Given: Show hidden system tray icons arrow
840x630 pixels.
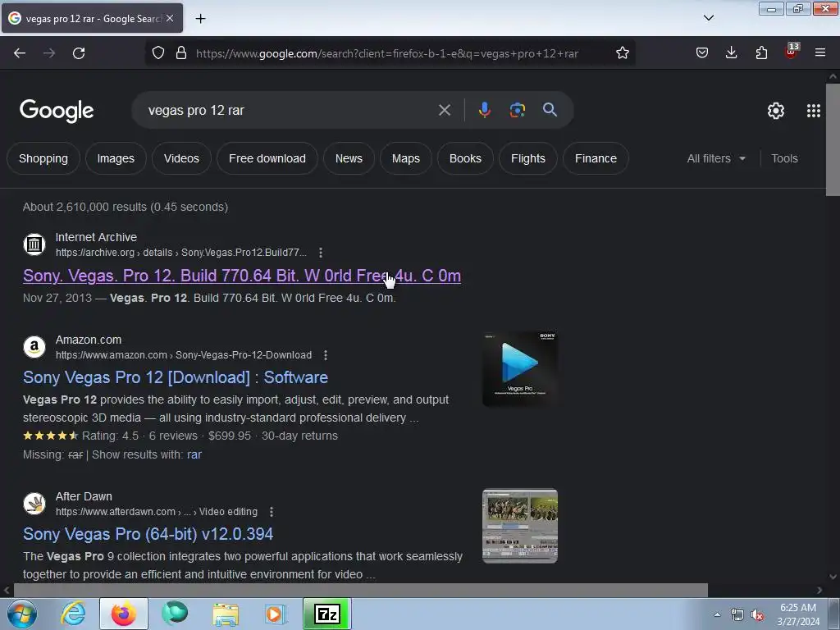Looking at the screenshot, I should tap(717, 614).
